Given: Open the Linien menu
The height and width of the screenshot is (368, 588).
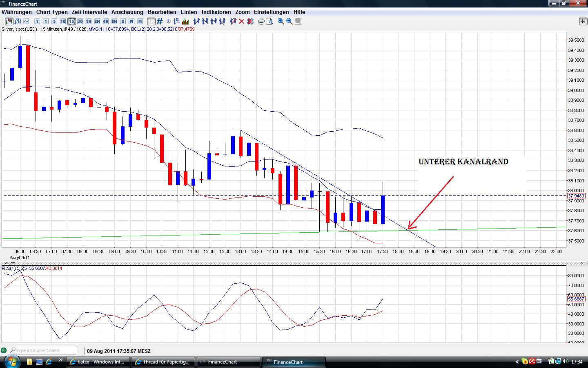Looking at the screenshot, I should click(x=189, y=12).
